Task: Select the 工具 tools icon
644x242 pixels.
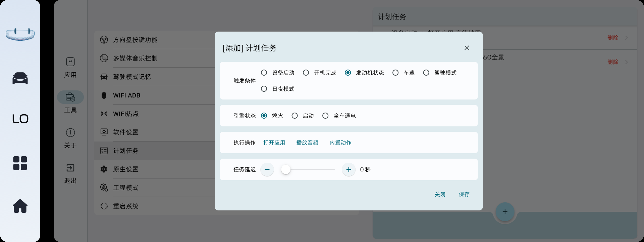Action: point(70,97)
